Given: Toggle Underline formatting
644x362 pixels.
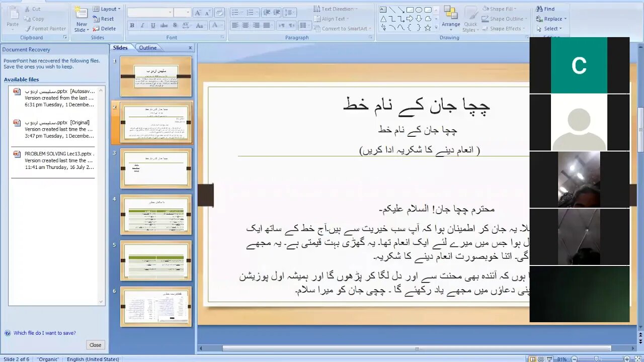Looking at the screenshot, I should (x=153, y=25).
